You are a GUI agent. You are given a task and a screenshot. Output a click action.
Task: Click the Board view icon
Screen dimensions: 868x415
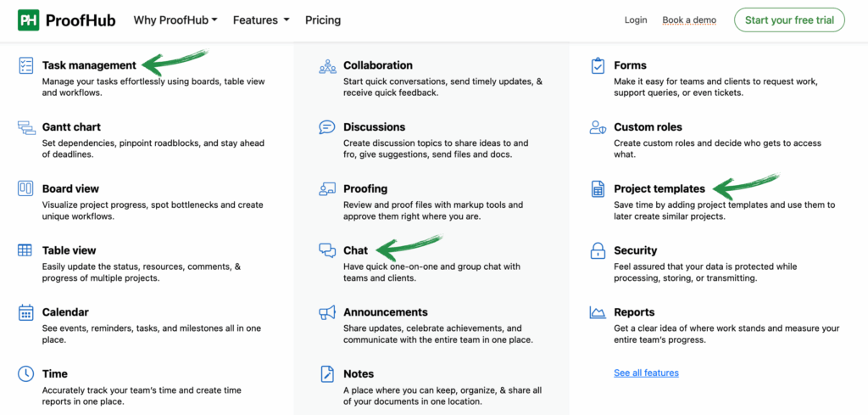(25, 188)
